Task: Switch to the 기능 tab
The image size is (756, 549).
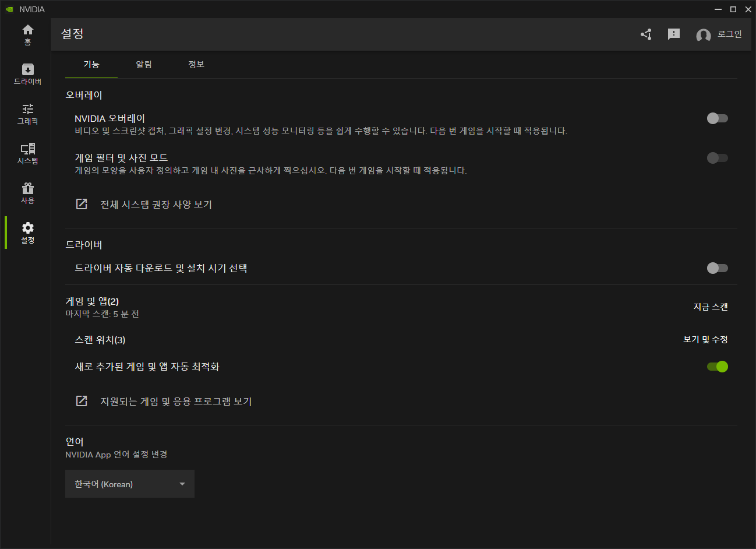Action: click(91, 65)
